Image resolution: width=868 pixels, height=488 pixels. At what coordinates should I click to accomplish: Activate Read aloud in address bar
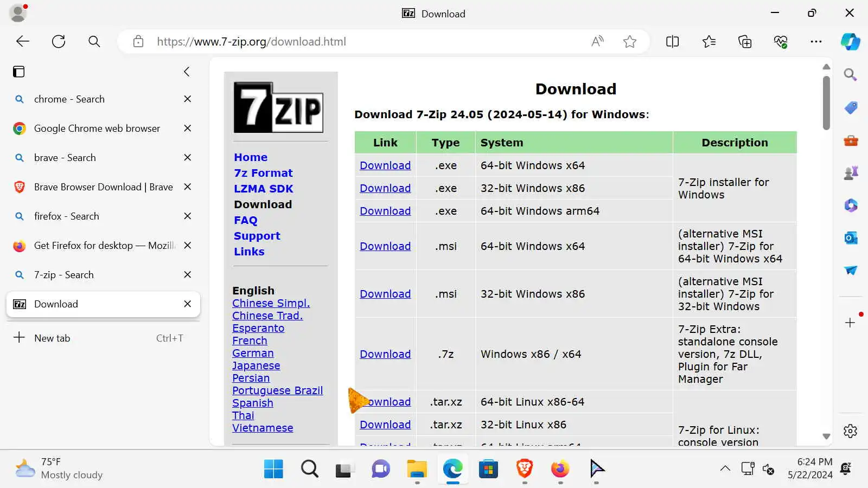pyautogui.click(x=597, y=42)
